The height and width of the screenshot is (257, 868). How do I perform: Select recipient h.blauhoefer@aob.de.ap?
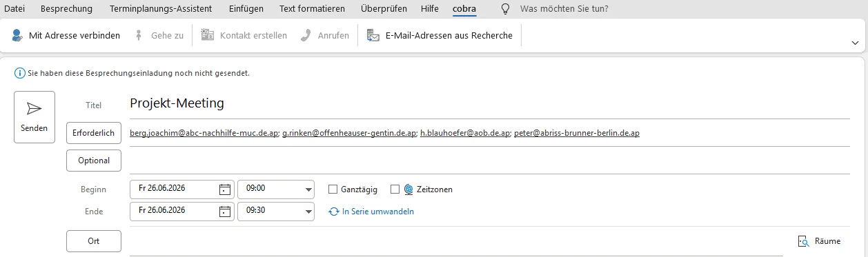pyautogui.click(x=465, y=133)
